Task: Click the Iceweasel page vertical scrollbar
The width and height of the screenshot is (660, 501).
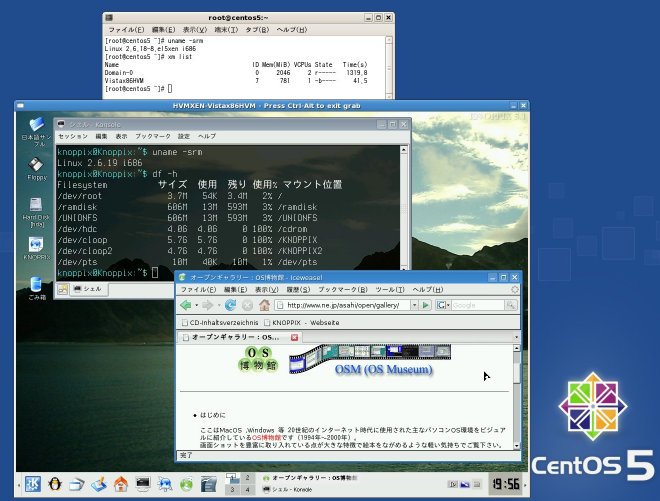Action: 516,397
